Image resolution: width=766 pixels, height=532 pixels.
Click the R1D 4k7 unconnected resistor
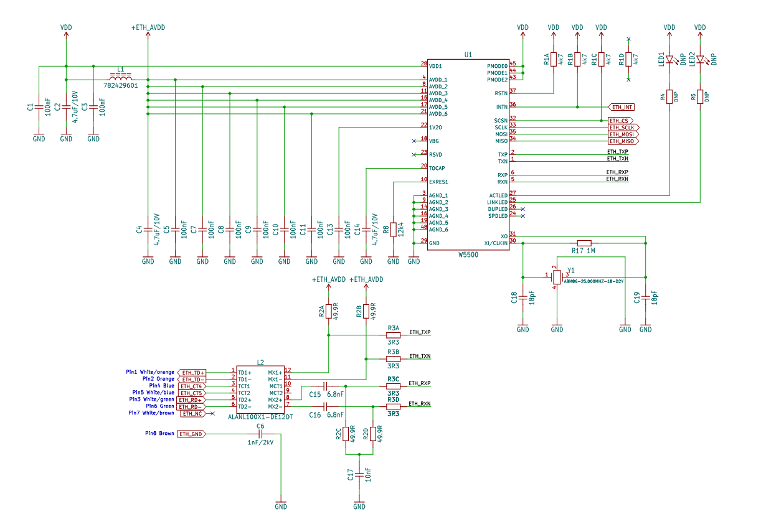click(628, 59)
